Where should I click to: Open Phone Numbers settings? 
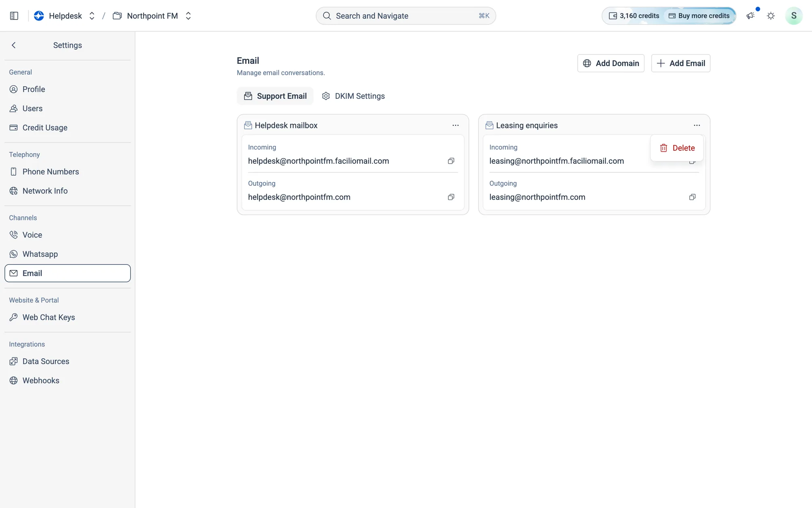click(x=67, y=172)
